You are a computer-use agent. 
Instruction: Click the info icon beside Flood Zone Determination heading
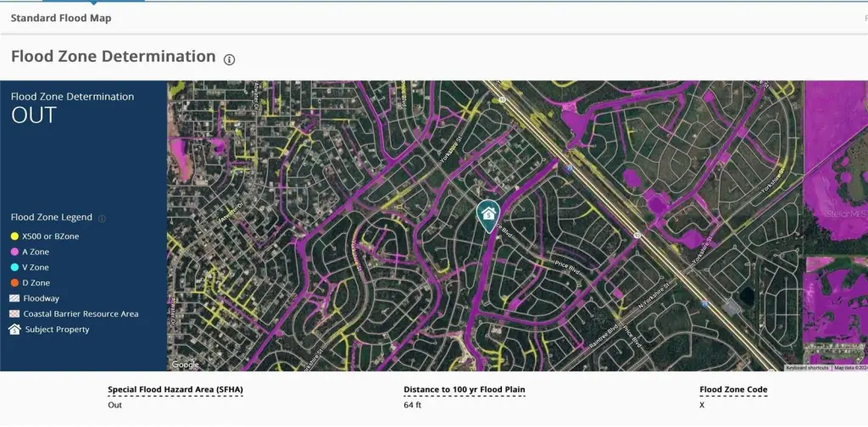tap(229, 59)
